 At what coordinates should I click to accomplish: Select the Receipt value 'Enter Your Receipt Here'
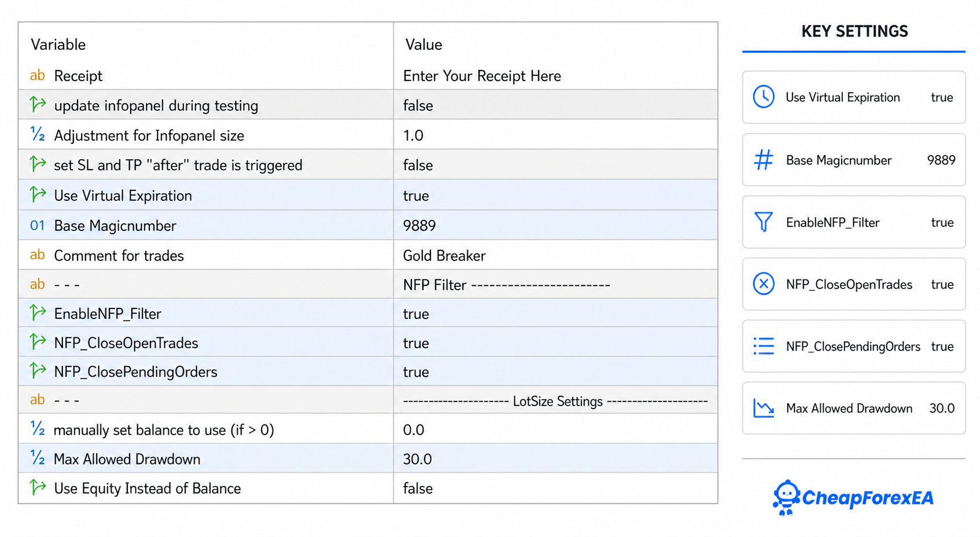click(482, 76)
